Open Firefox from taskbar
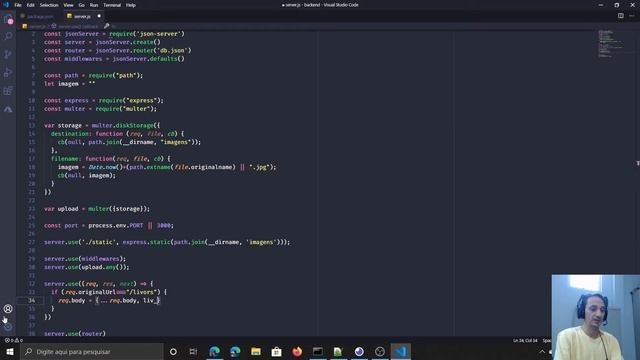The width and height of the screenshot is (640, 360). [297, 351]
